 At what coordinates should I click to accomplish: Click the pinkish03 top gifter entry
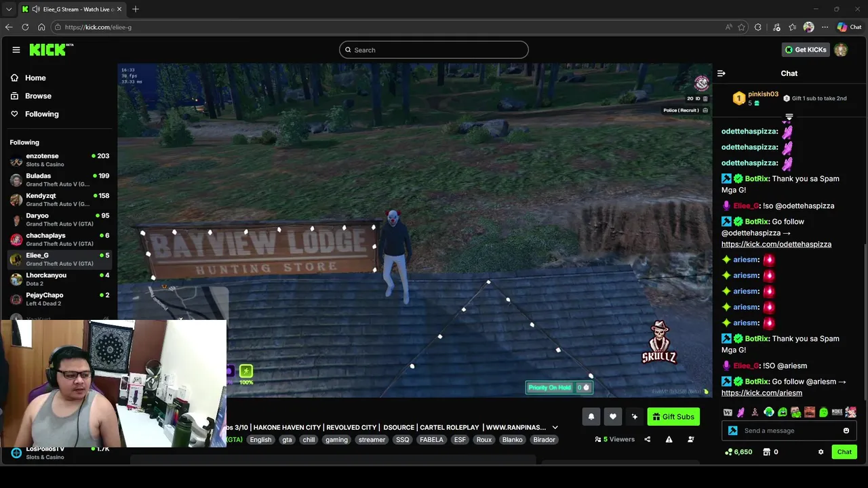point(756,98)
